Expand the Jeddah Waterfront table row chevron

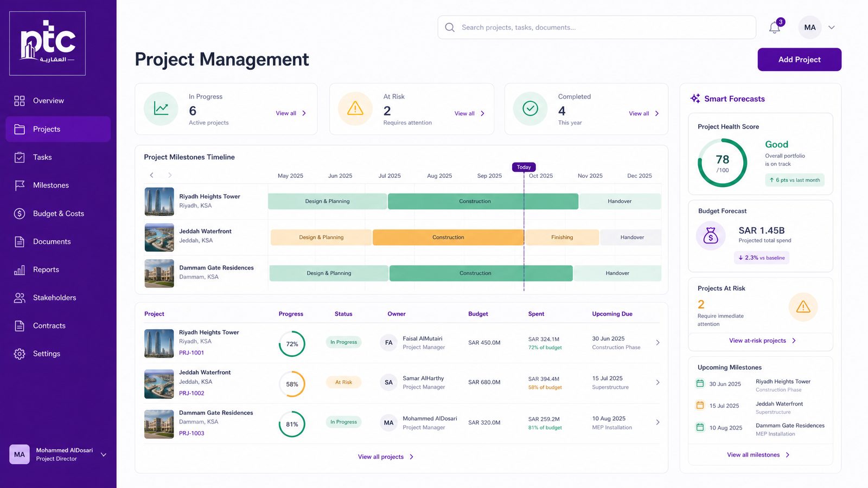[x=658, y=382]
